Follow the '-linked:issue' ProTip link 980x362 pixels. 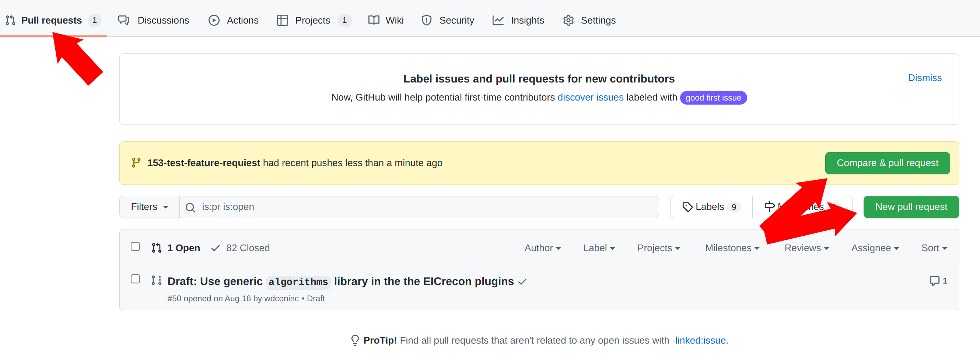point(699,340)
